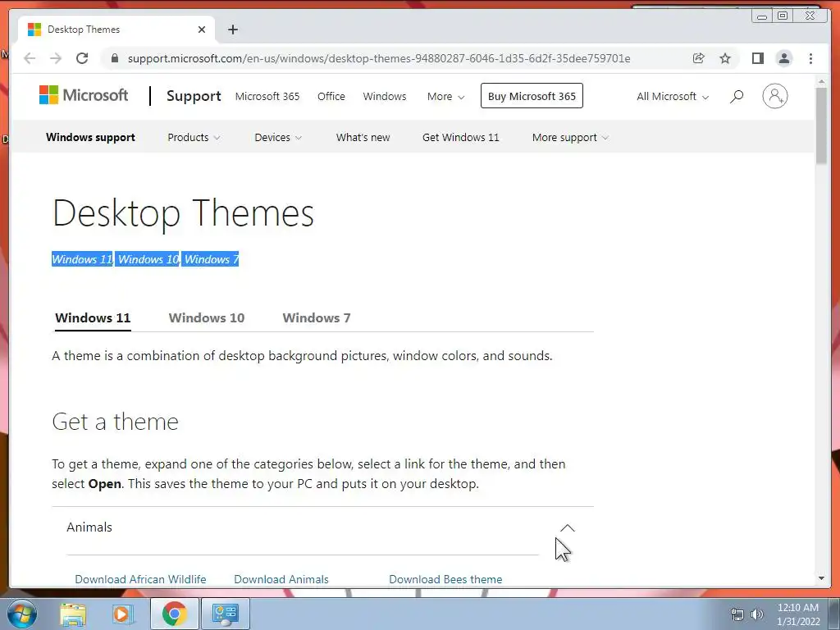Click the taskbar clock showing 12:10 AM
Screen dimensions: 840x630
point(798,614)
